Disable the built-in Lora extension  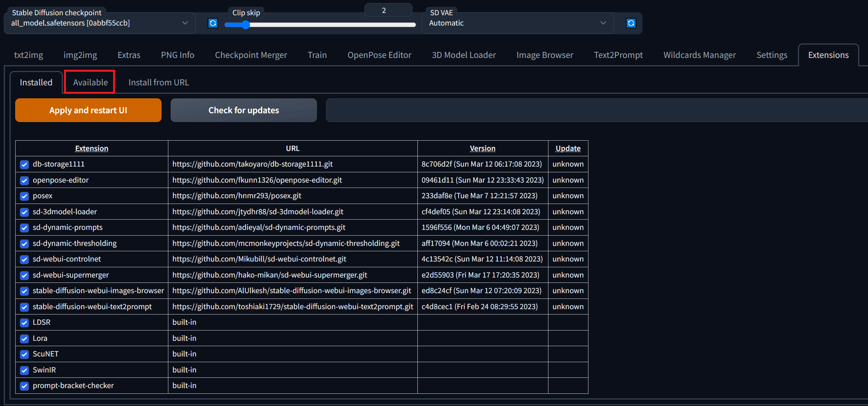(x=24, y=339)
